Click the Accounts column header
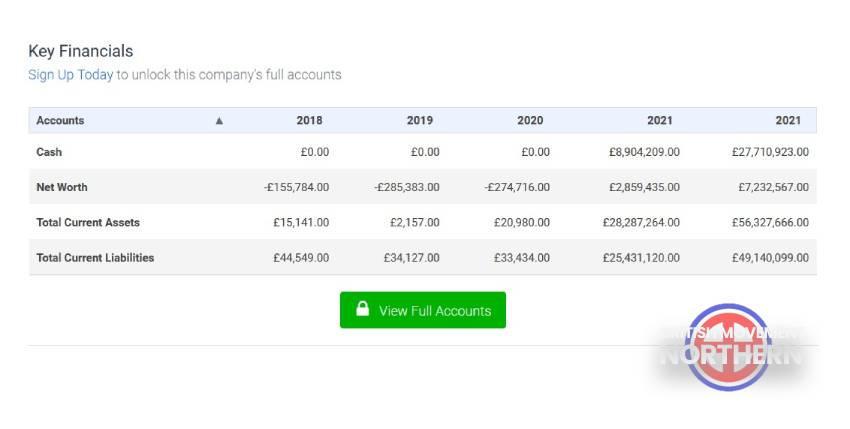The image size is (850, 429). point(60,120)
